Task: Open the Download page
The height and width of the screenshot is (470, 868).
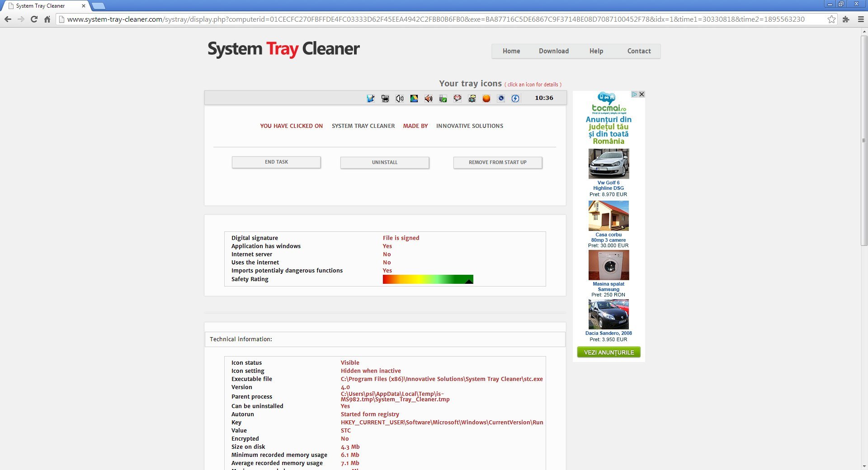Action: (x=553, y=51)
